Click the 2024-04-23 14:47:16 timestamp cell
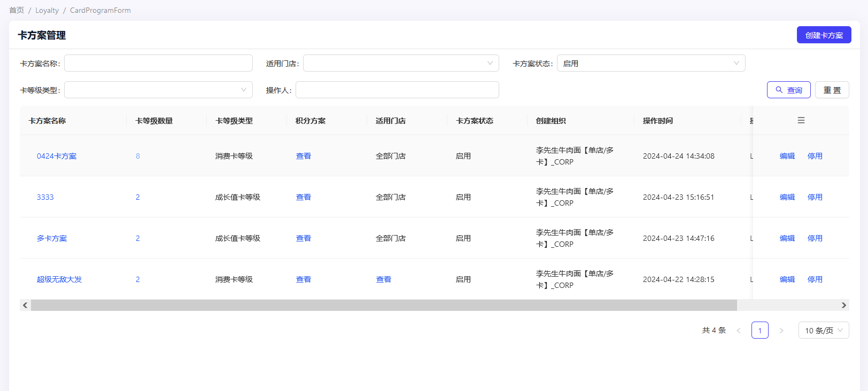The image size is (868, 391). pyautogui.click(x=679, y=238)
